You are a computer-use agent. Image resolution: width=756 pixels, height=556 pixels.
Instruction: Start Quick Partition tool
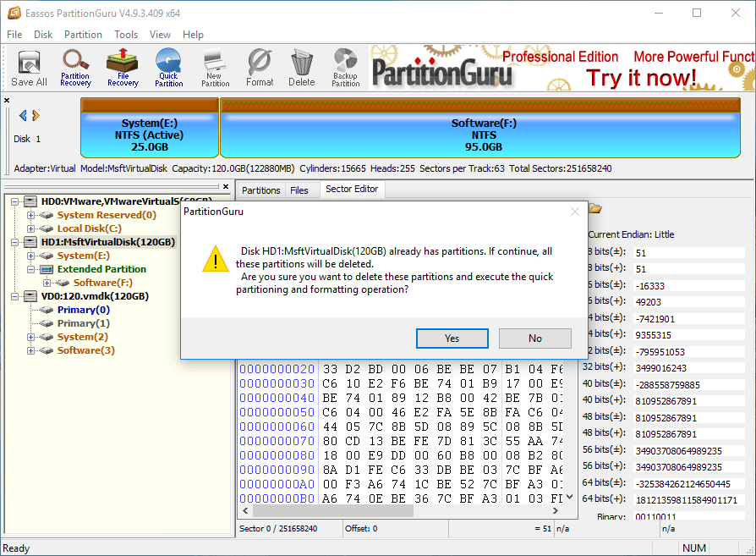coord(169,68)
